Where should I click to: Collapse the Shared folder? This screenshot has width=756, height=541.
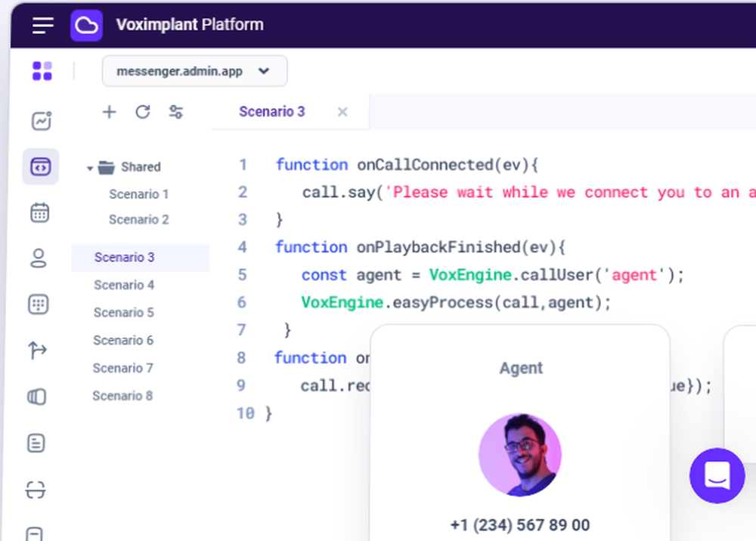pyautogui.click(x=90, y=168)
